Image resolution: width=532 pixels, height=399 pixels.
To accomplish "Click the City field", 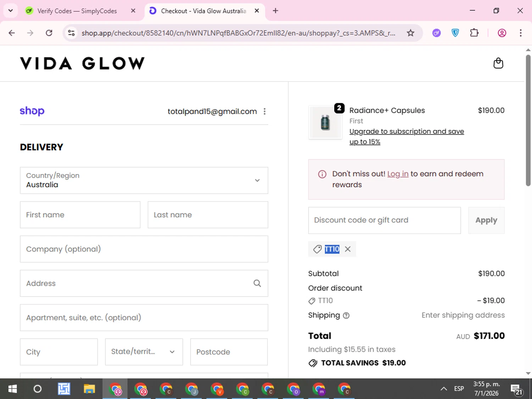I will tap(59, 352).
